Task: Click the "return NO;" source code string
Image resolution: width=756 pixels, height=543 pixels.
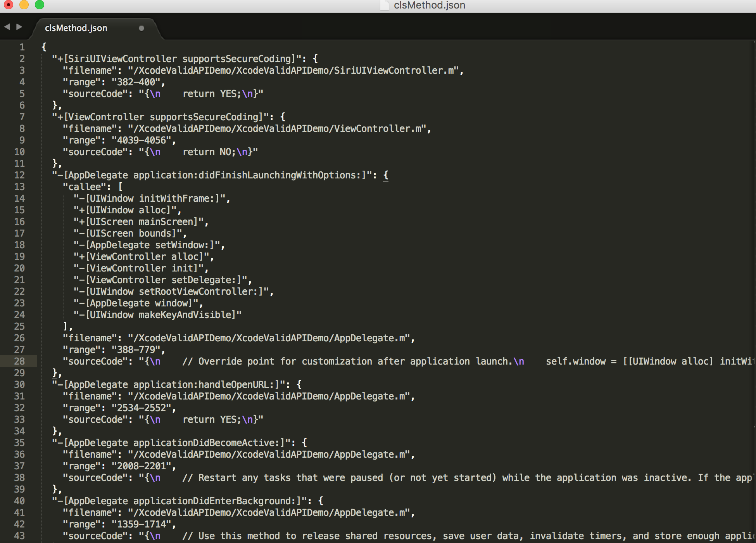Action: [x=209, y=152]
